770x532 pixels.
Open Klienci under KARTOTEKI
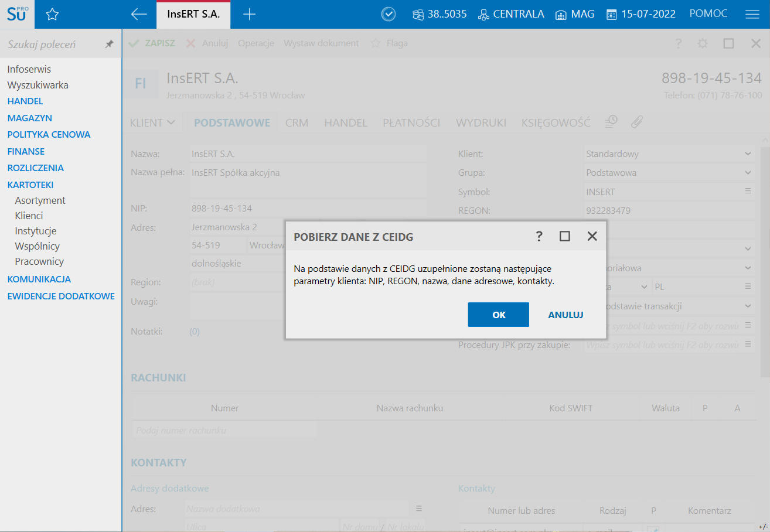(29, 216)
